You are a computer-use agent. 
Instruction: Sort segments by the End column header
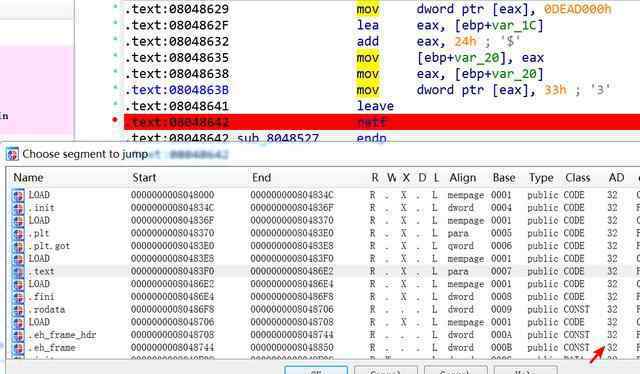click(x=261, y=178)
